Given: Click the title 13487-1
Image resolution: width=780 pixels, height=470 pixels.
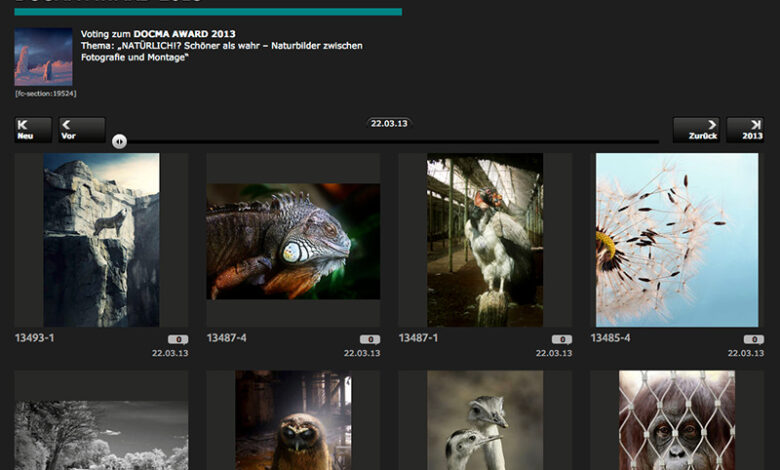Looking at the screenshot, I should coord(418,338).
